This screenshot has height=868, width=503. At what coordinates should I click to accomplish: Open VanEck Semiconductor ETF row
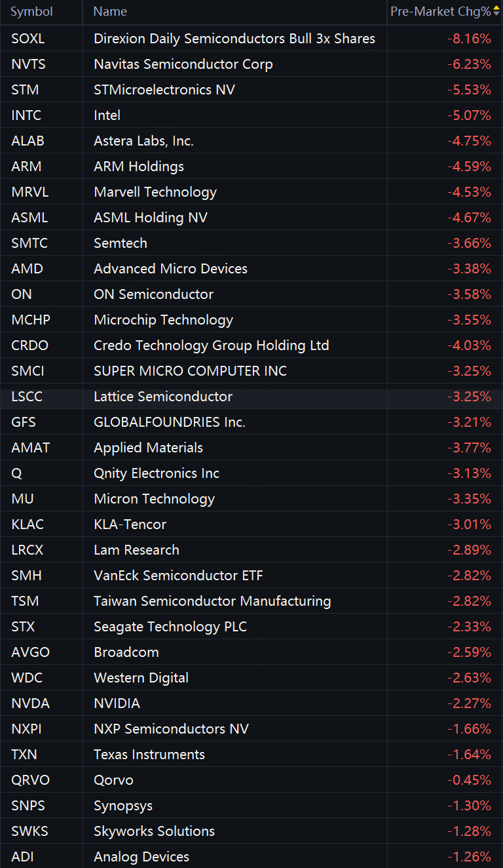pyautogui.click(x=251, y=576)
